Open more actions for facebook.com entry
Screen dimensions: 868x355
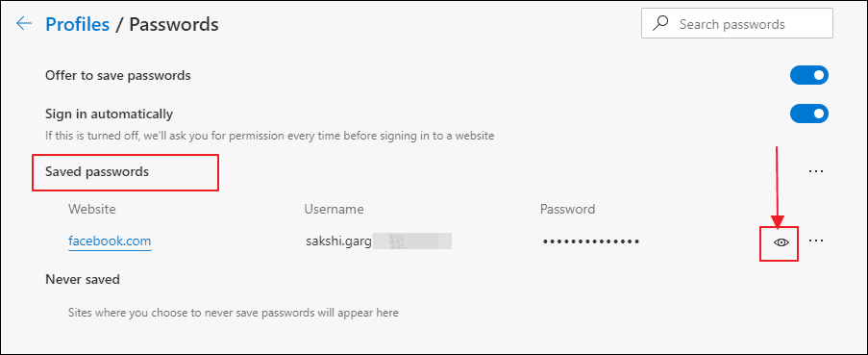point(816,241)
